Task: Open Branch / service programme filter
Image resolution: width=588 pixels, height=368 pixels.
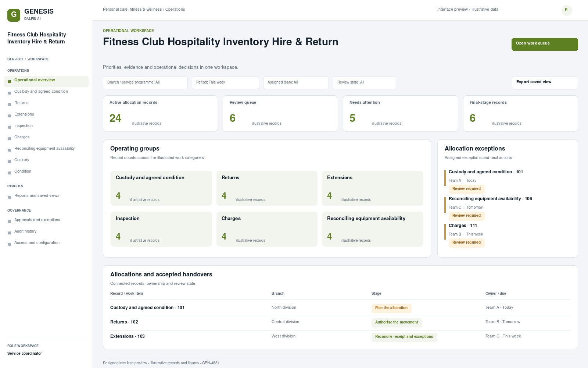Action: (145, 83)
